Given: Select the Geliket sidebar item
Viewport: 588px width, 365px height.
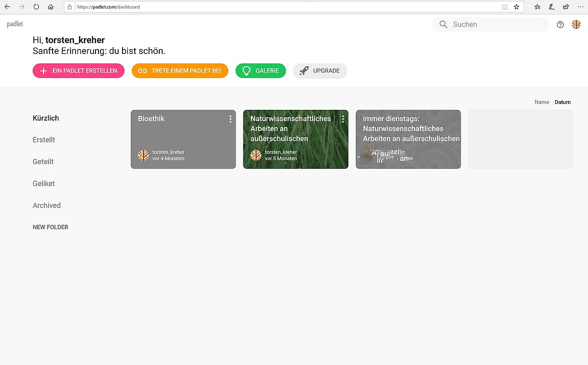Looking at the screenshot, I should coord(44,183).
